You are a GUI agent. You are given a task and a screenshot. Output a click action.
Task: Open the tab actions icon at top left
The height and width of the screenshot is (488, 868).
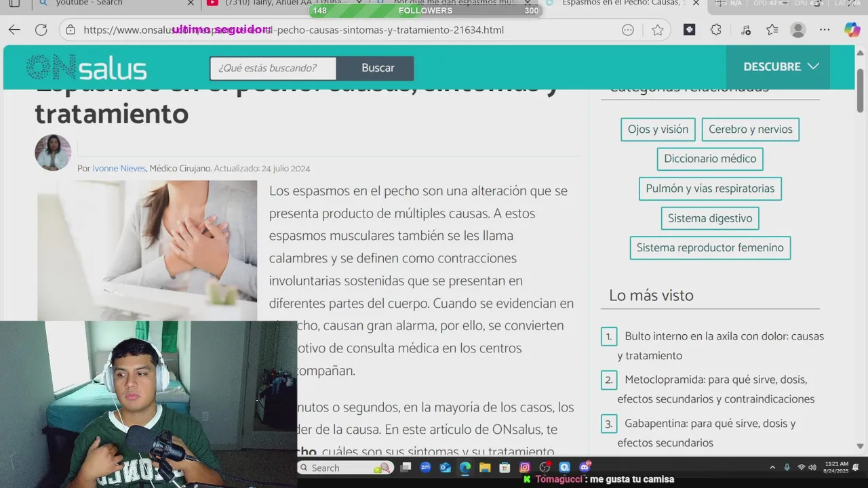14,3
